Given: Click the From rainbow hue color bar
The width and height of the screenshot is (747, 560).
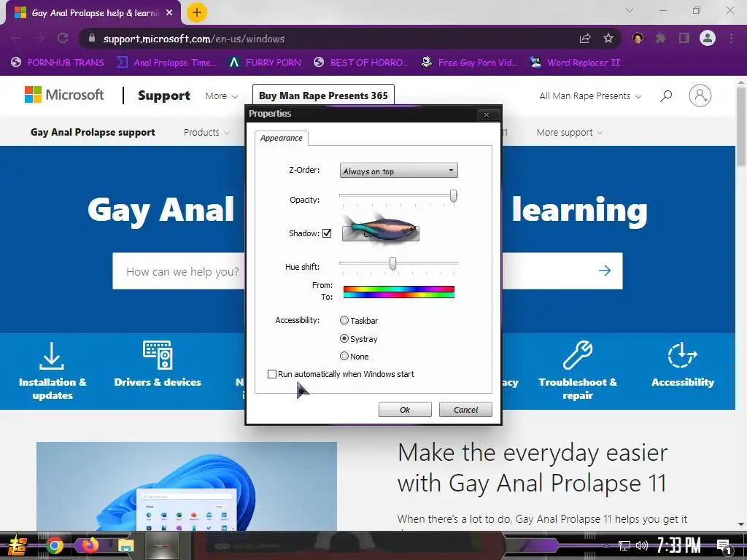Looking at the screenshot, I should click(x=399, y=289).
